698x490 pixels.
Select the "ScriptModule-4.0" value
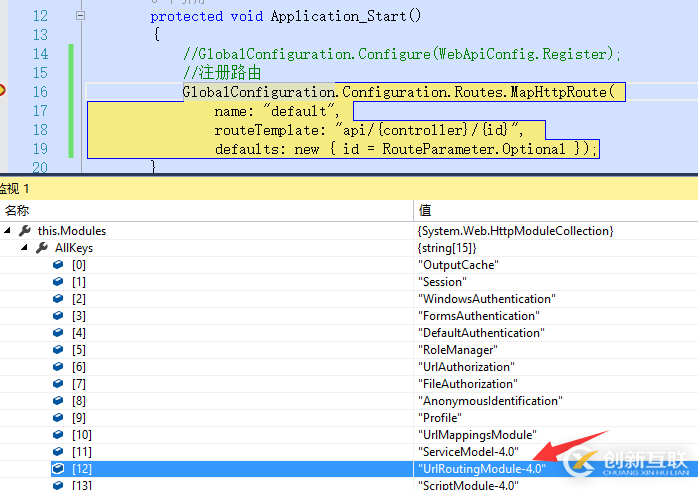[468, 485]
